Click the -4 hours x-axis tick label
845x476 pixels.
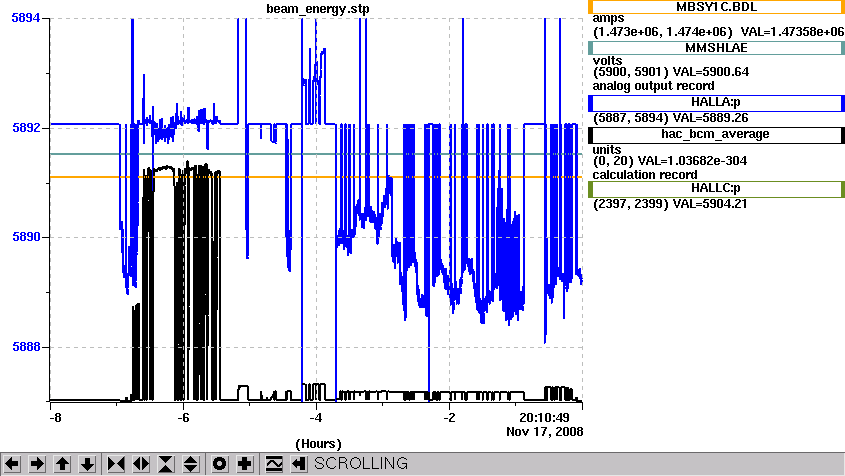pos(316,418)
